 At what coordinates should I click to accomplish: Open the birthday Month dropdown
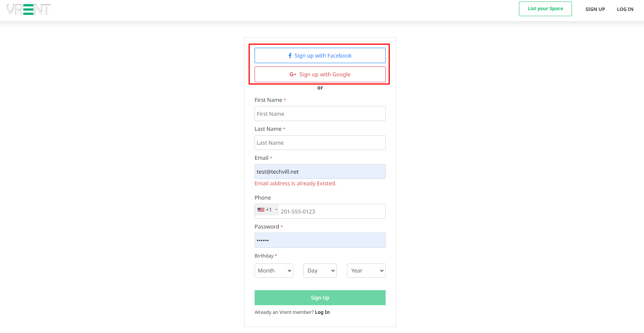click(274, 271)
